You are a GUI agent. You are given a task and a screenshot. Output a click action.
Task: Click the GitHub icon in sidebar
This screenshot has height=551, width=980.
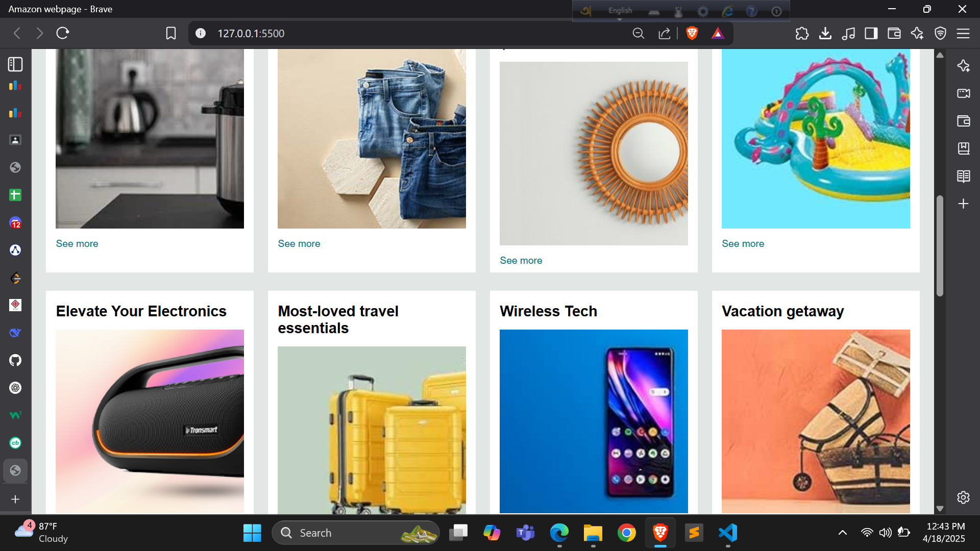click(x=15, y=360)
